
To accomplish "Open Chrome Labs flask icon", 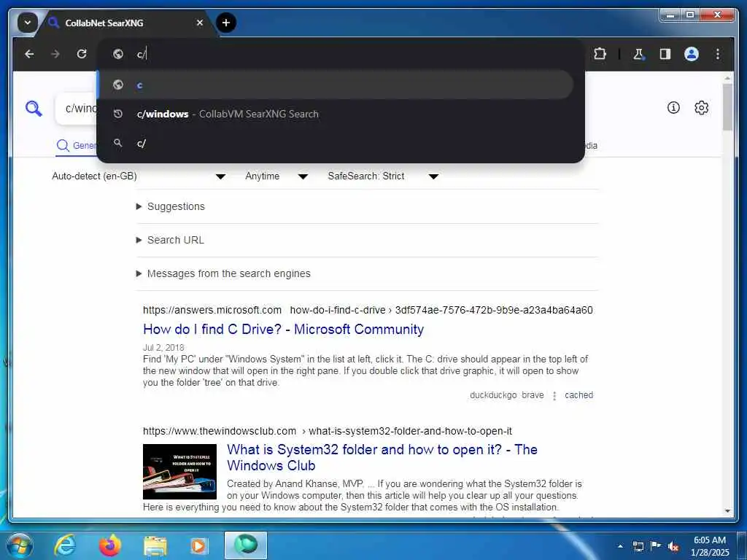I will tap(638, 54).
